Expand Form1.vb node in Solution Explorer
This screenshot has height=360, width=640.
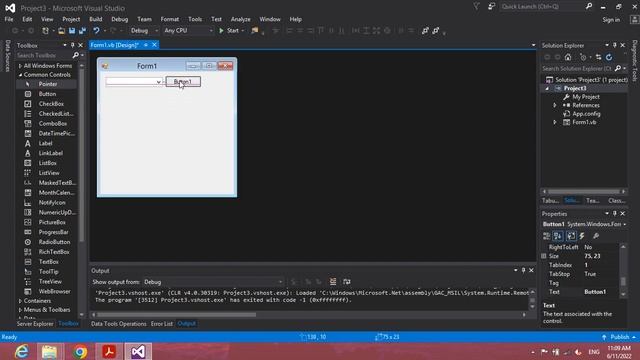pyautogui.click(x=555, y=122)
